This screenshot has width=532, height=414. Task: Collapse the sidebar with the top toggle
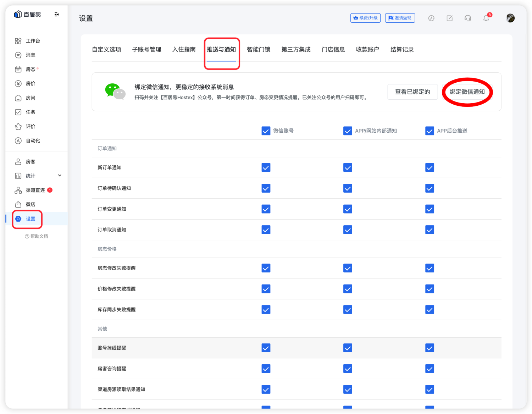pyautogui.click(x=56, y=14)
